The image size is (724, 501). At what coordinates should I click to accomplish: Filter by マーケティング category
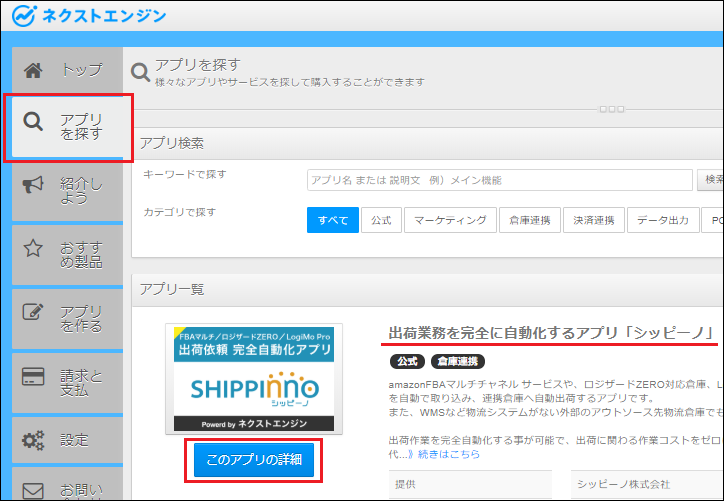pyautogui.click(x=450, y=219)
